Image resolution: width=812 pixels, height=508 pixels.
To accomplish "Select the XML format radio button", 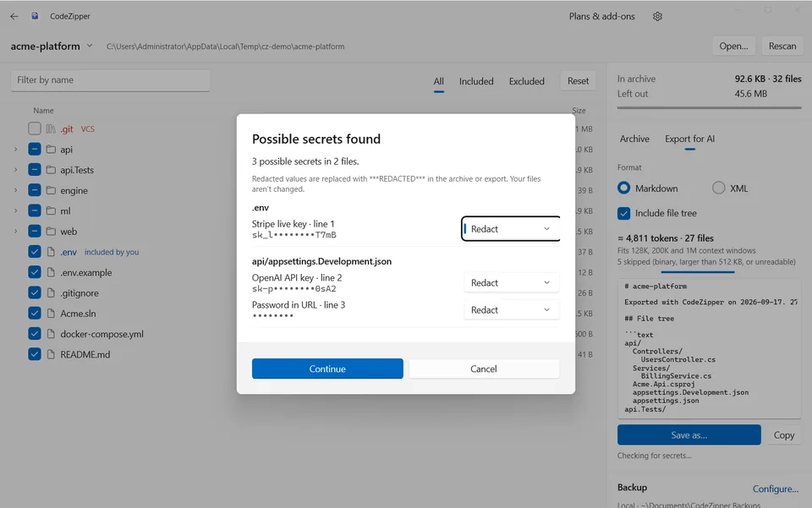I will point(718,188).
